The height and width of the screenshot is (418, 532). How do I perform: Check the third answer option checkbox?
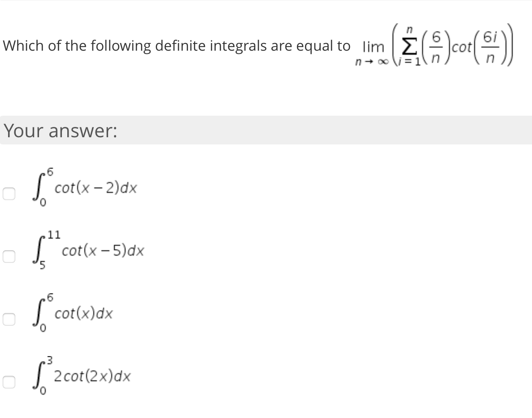[x=9, y=319]
